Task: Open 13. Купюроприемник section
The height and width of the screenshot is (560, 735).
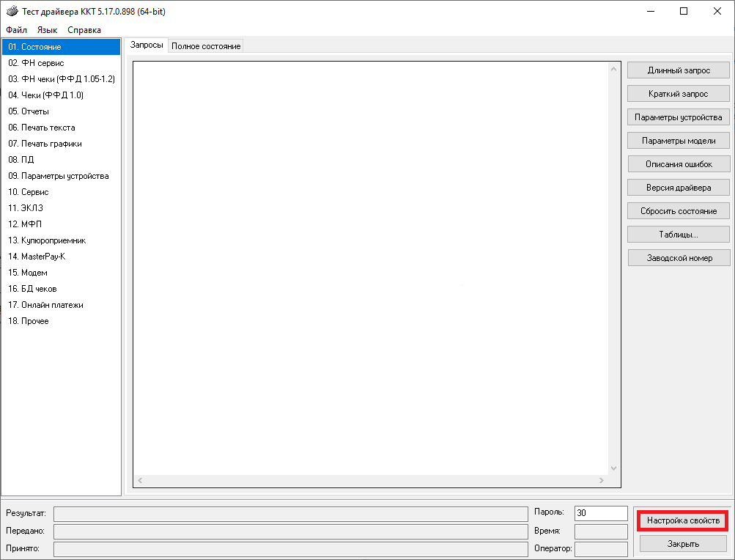Action: 48,240
